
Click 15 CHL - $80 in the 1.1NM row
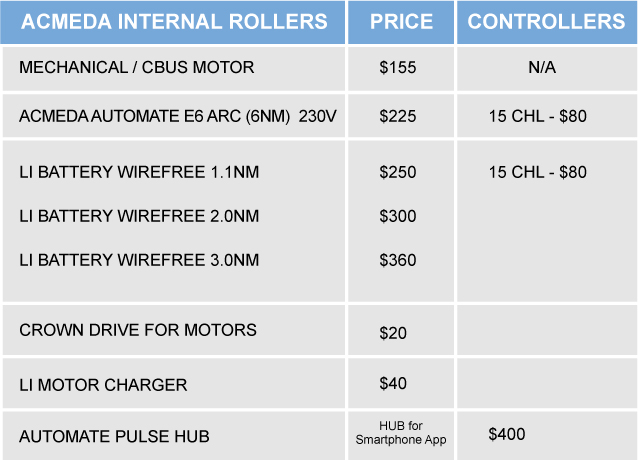pos(537,172)
